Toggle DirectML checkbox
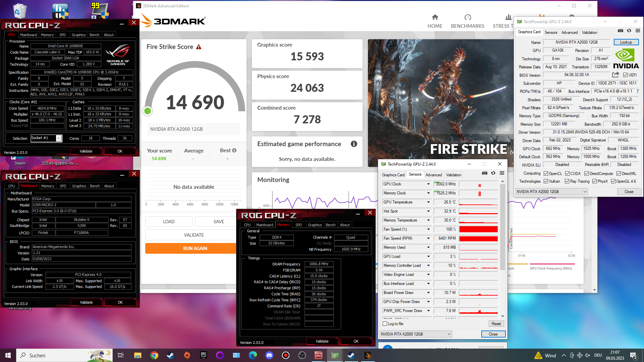The width and height of the screenshot is (644, 362). point(619,174)
